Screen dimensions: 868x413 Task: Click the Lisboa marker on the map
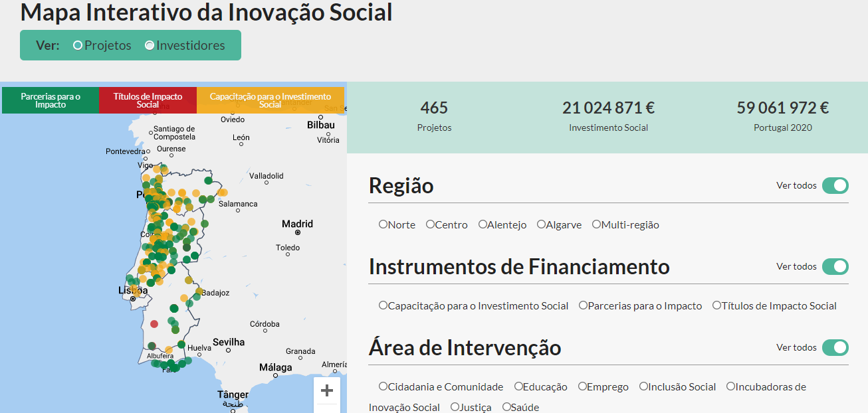pos(133,299)
